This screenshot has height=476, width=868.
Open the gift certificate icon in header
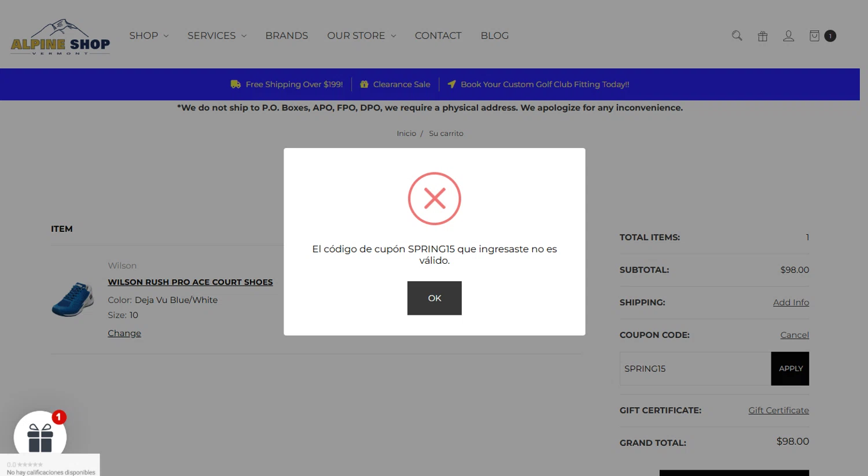[x=763, y=36]
